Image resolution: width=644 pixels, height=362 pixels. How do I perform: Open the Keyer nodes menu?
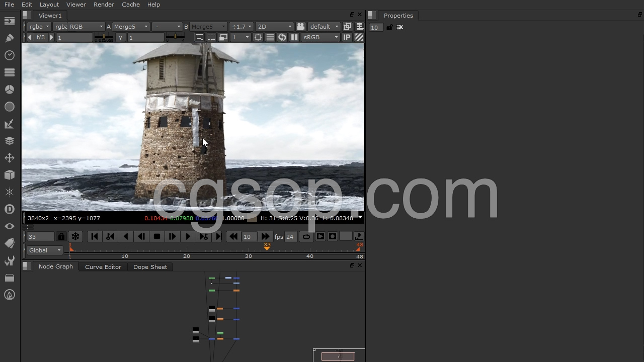(x=10, y=124)
